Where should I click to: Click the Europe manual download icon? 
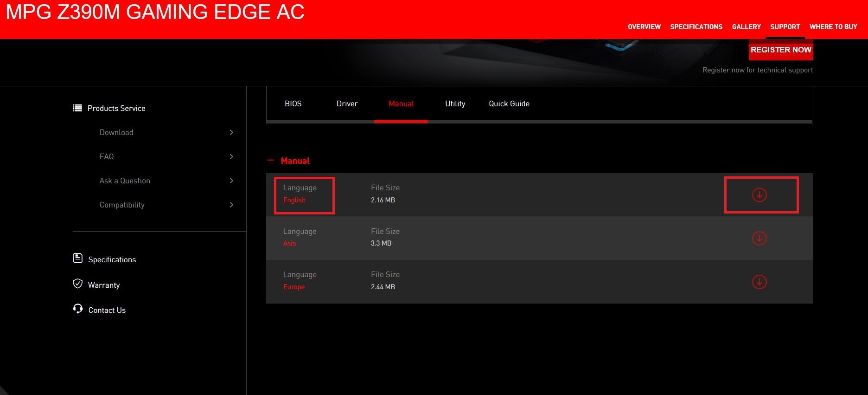pyautogui.click(x=759, y=282)
